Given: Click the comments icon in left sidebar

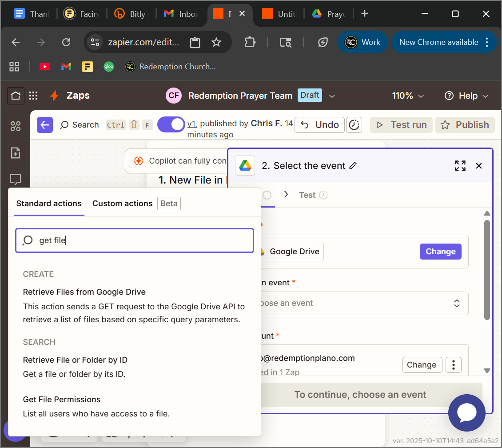Looking at the screenshot, I should (16, 180).
